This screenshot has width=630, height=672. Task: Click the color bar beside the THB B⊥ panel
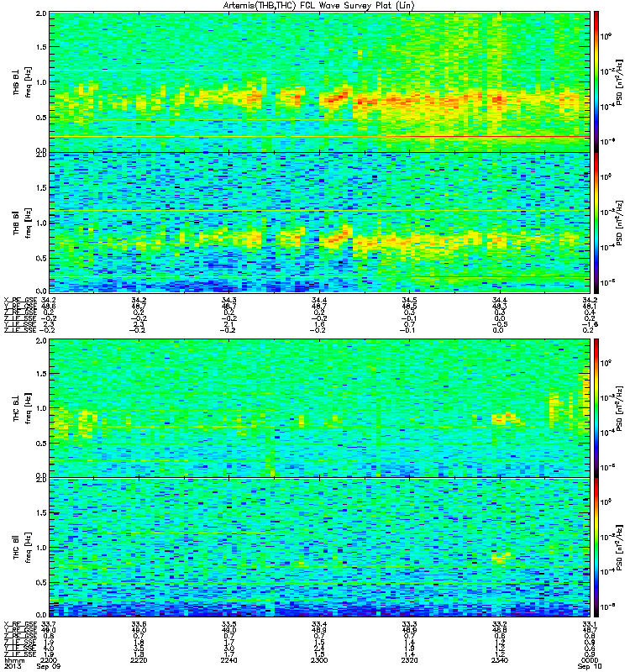coord(596,81)
